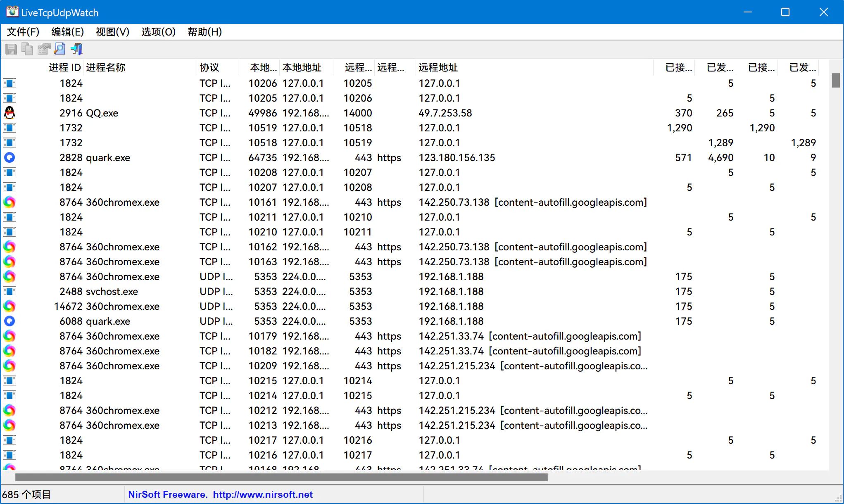Image resolution: width=844 pixels, height=504 pixels.
Task: Click the svchost.exe row icon
Action: point(10,291)
